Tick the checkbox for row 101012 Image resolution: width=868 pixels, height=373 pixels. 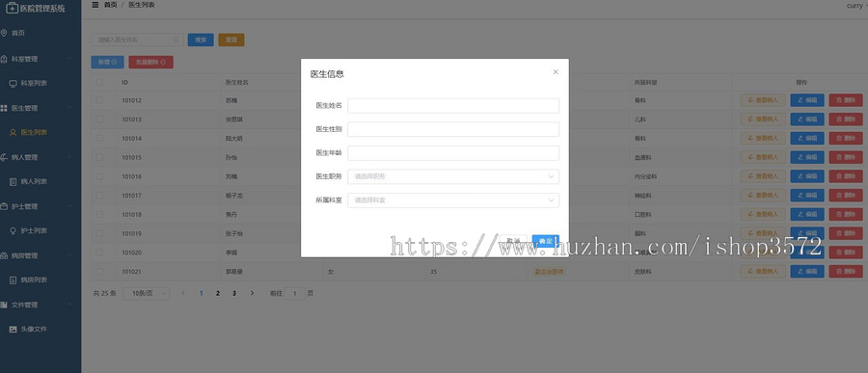coord(99,100)
